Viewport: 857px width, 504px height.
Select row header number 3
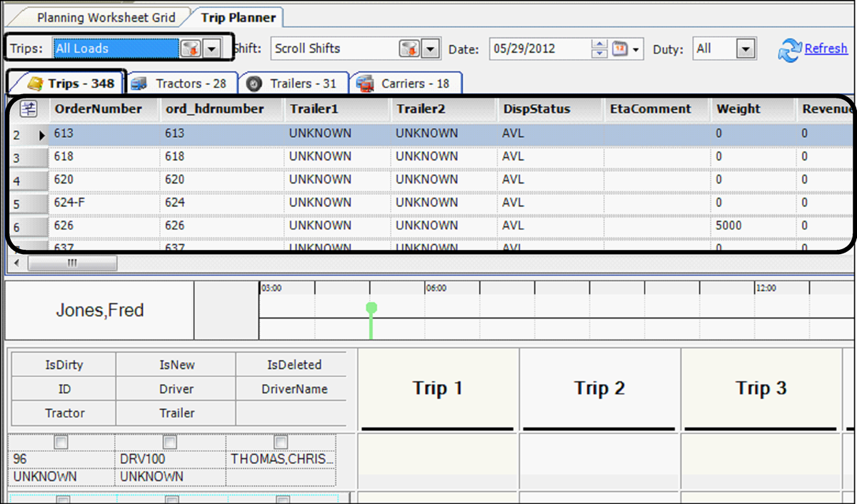[x=29, y=157]
